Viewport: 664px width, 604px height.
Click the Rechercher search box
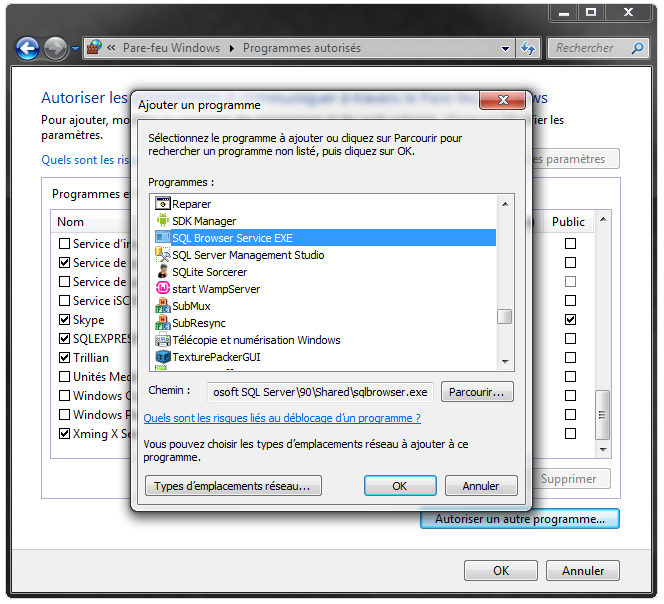click(x=598, y=48)
